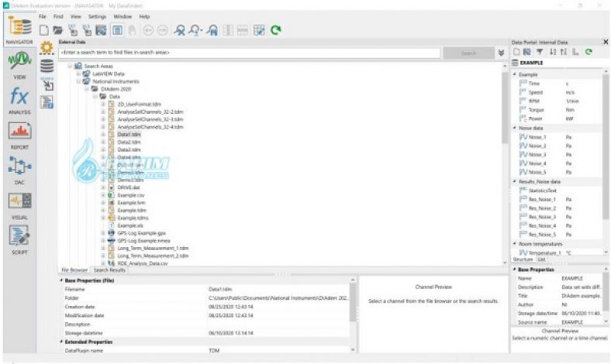Select the Structure tab in Data Portal
This screenshot has height=364, width=611.
[523, 259]
